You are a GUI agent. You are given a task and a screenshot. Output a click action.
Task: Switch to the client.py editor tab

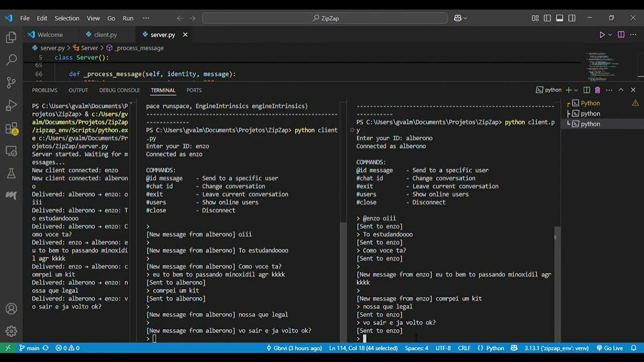[x=105, y=35]
